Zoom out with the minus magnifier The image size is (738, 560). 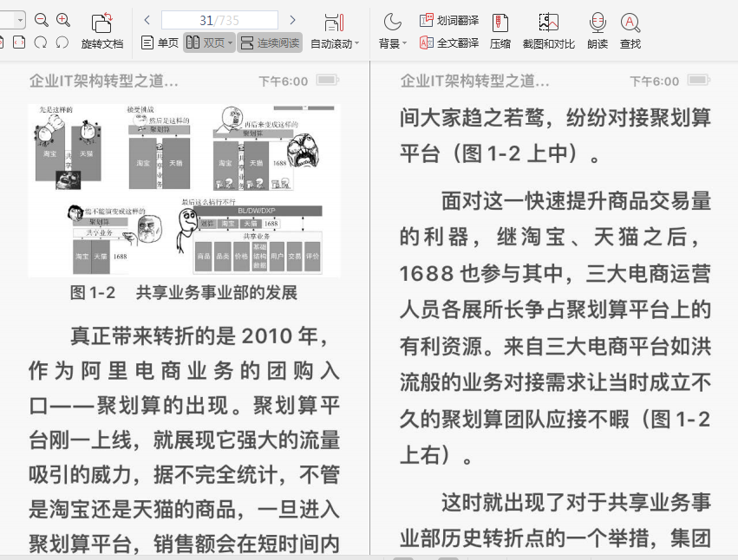42,20
